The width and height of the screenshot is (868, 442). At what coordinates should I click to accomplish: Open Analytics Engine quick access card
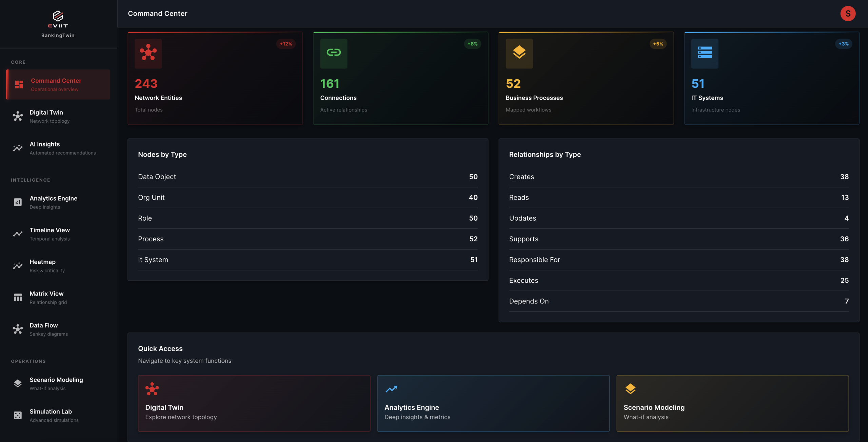[493, 403]
